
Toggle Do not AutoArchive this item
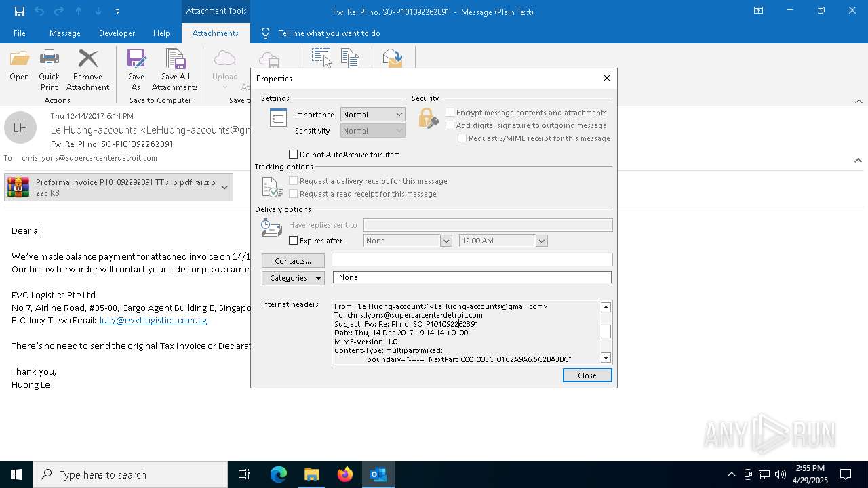(294, 155)
